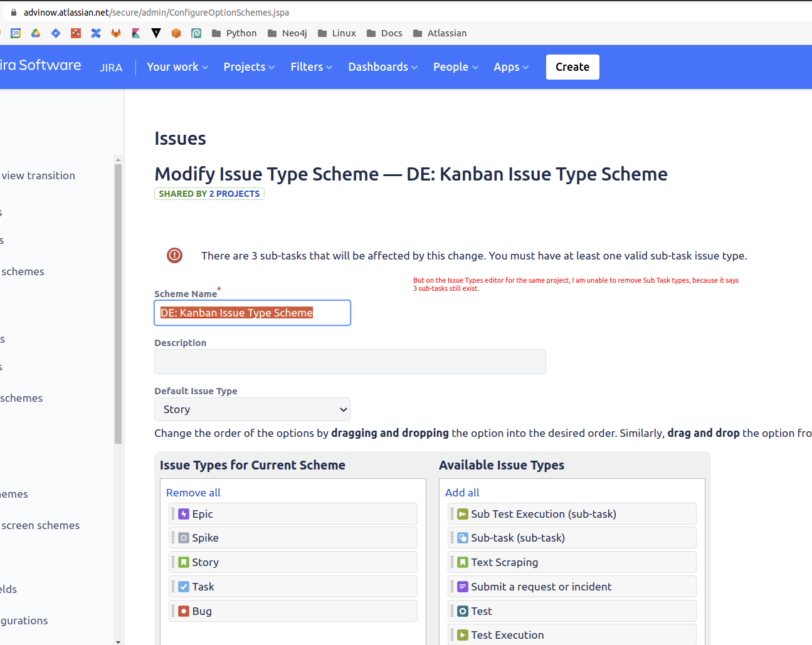This screenshot has height=645, width=812.
Task: Open the People menu
Action: 456,67
